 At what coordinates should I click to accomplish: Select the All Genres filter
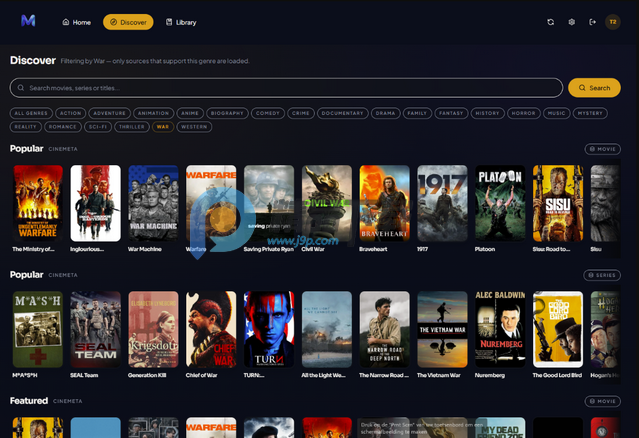(x=31, y=113)
